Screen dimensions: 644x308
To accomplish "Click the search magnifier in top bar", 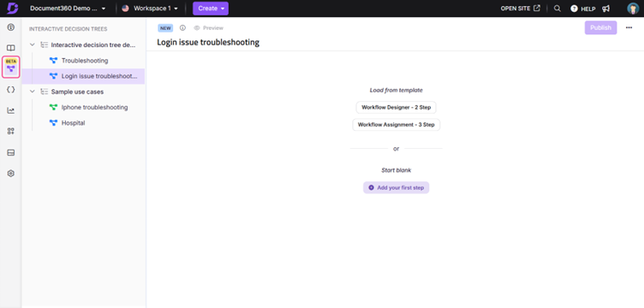I will pos(558,9).
